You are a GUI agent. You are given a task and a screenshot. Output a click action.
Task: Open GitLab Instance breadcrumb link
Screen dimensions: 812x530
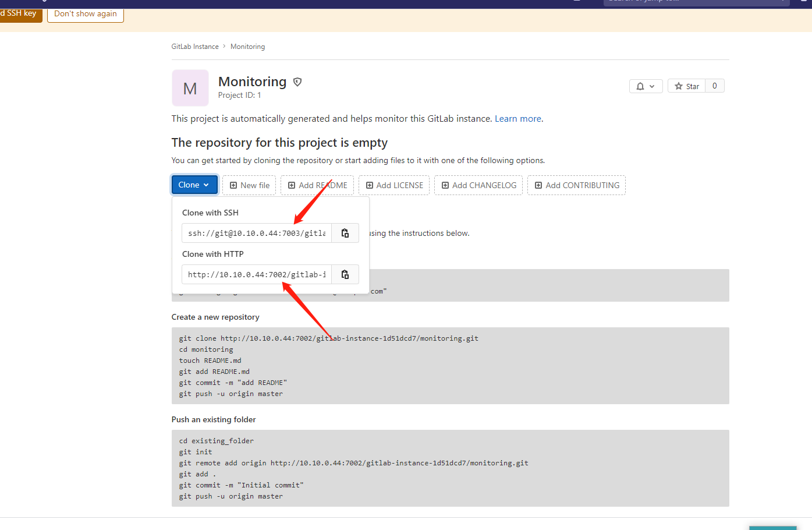(195, 47)
